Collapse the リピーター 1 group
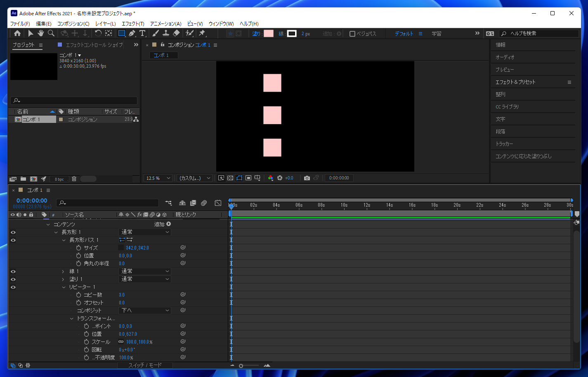Viewport: 588px width, 377px height. [64, 287]
